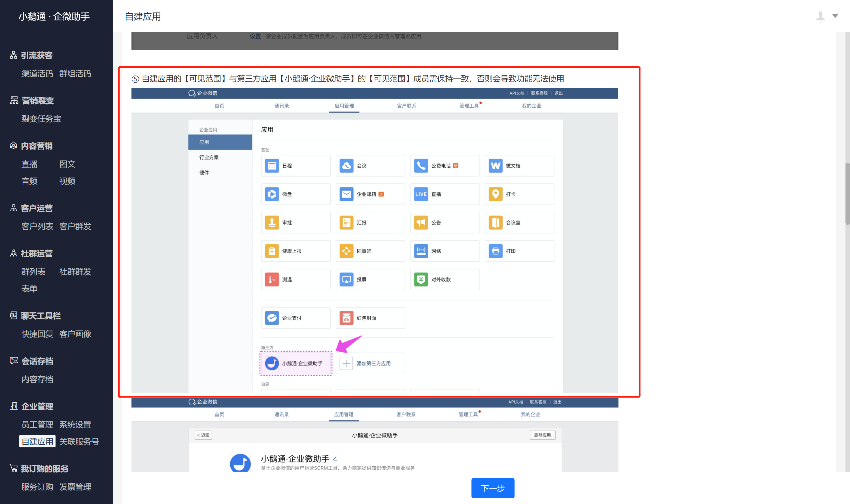This screenshot has width=850, height=504.
Task: Click the page vertical scrollbar thumb
Action: 847,194
